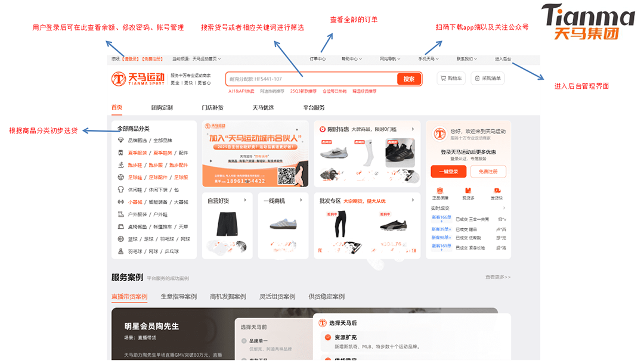Select the tent icon next to 户外服装

point(120,214)
